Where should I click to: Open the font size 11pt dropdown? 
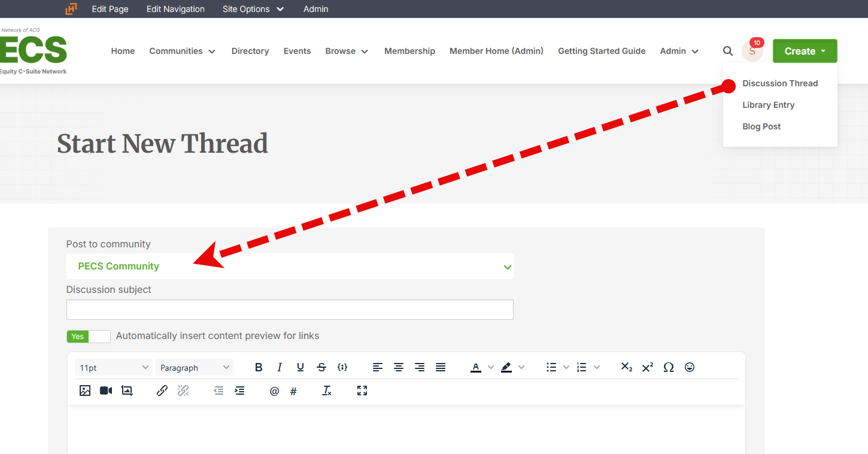click(x=114, y=368)
